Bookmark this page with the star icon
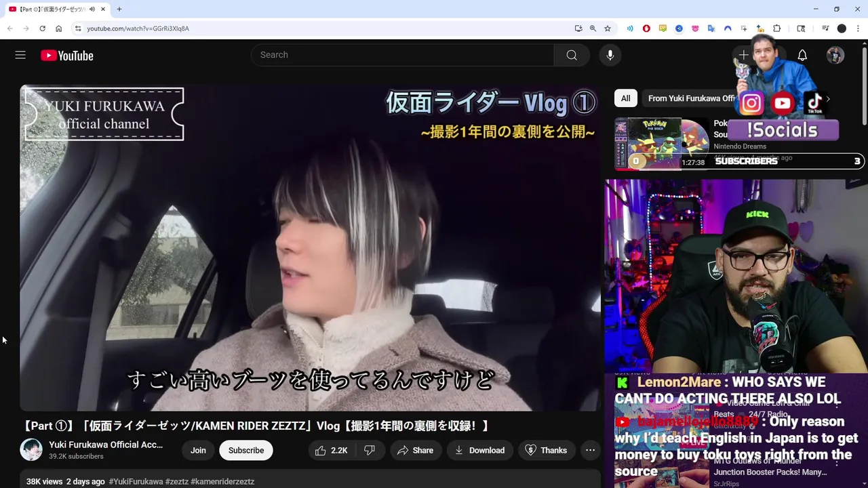Viewport: 868px width, 488px height. (x=608, y=28)
